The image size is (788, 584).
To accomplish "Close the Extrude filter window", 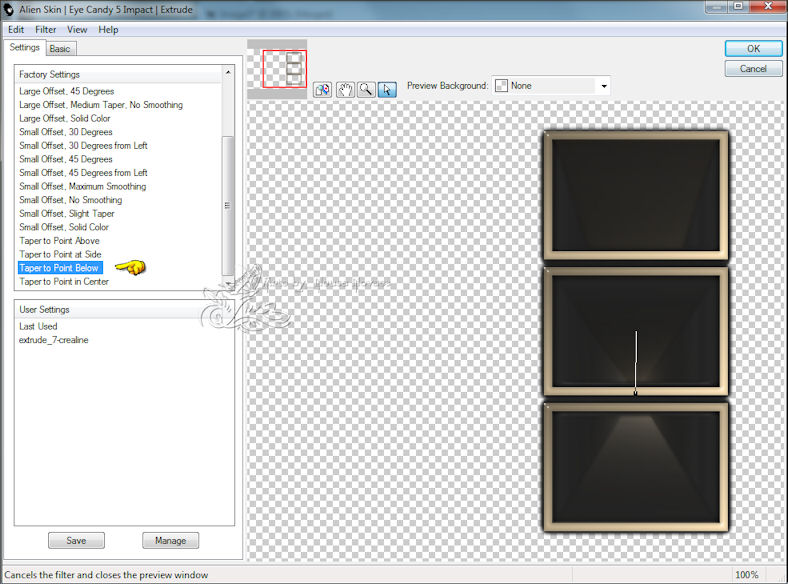I will pos(768,6).
